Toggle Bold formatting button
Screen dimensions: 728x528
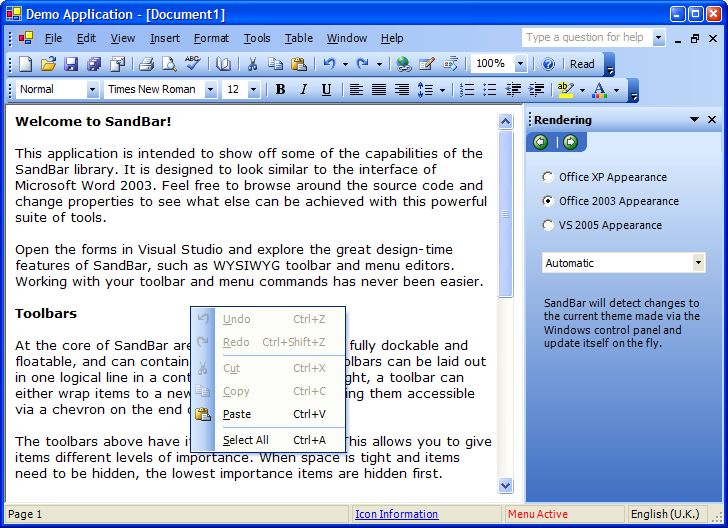(280, 89)
